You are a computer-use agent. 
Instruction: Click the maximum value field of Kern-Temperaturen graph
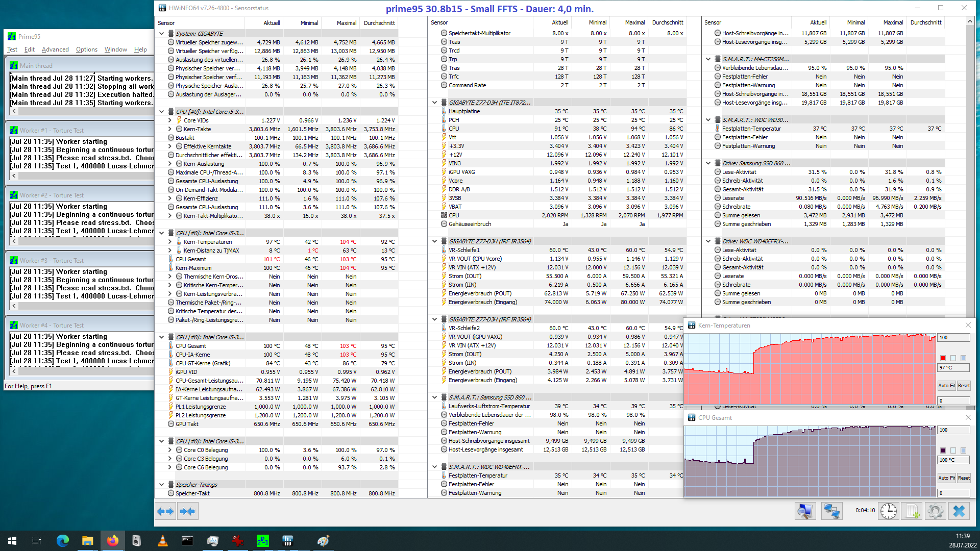953,338
